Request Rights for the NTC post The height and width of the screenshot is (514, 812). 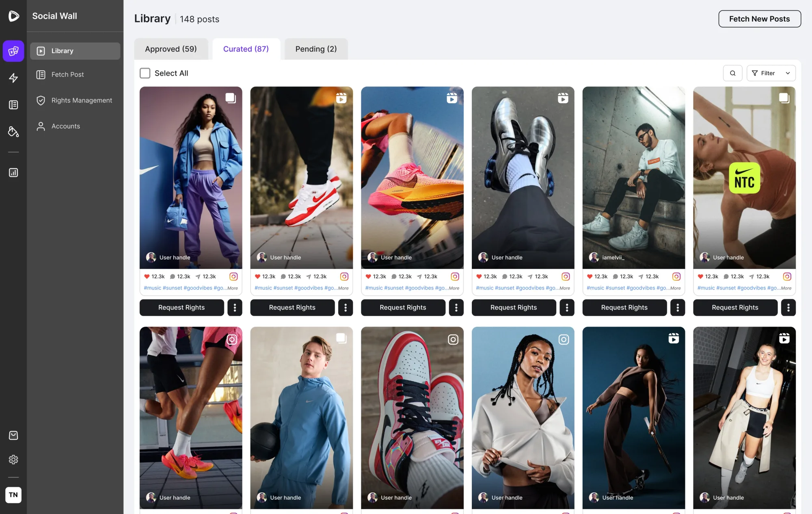click(x=735, y=308)
